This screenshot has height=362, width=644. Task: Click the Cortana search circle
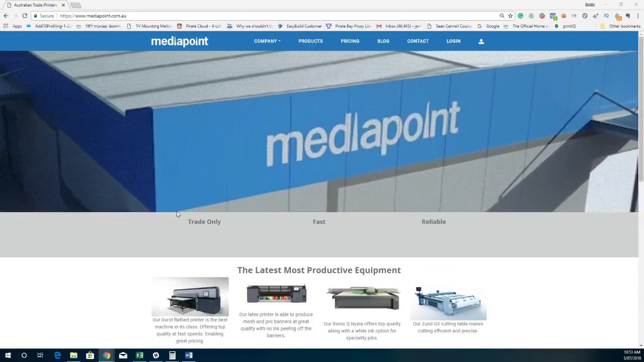[x=24, y=355]
